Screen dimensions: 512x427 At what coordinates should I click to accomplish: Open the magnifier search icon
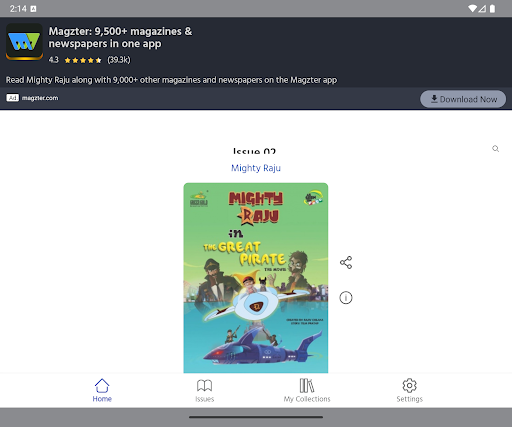click(x=496, y=149)
